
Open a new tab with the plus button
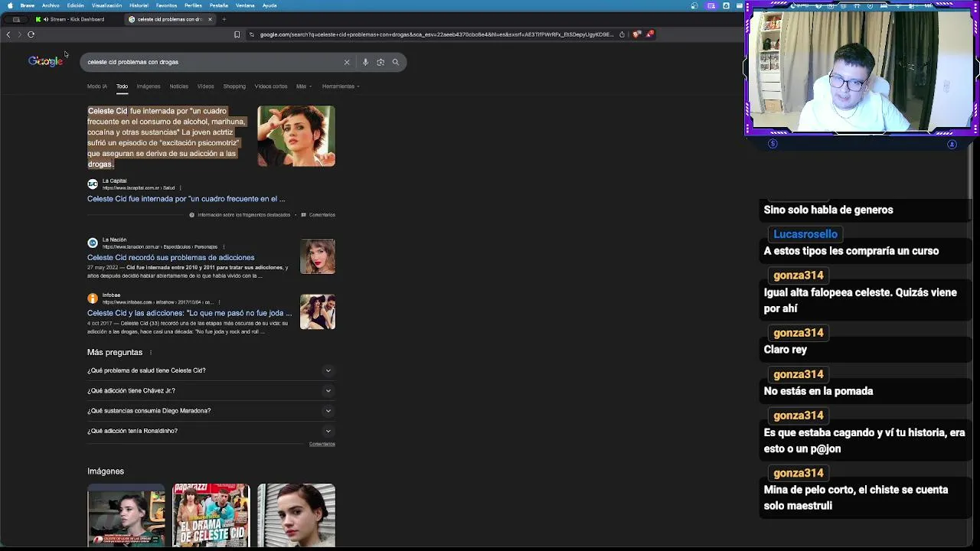[224, 19]
